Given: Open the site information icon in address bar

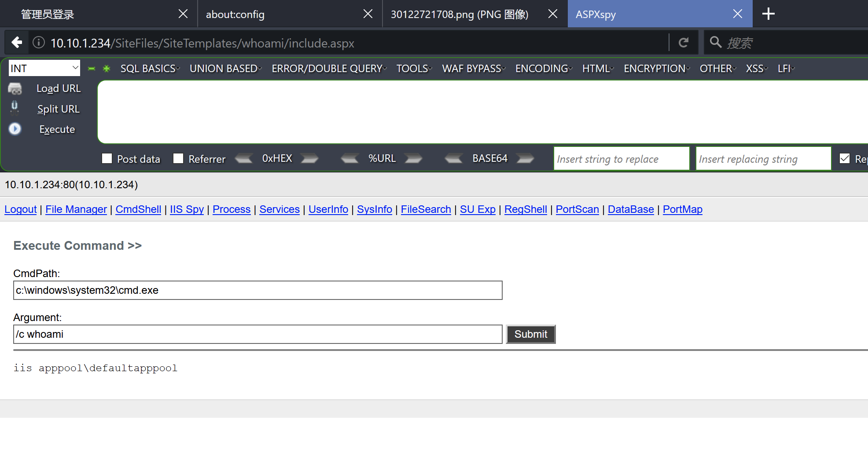Looking at the screenshot, I should coord(39,43).
